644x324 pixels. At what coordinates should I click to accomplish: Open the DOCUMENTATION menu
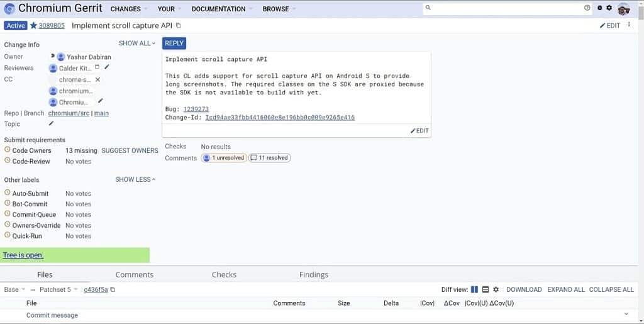coord(221,9)
